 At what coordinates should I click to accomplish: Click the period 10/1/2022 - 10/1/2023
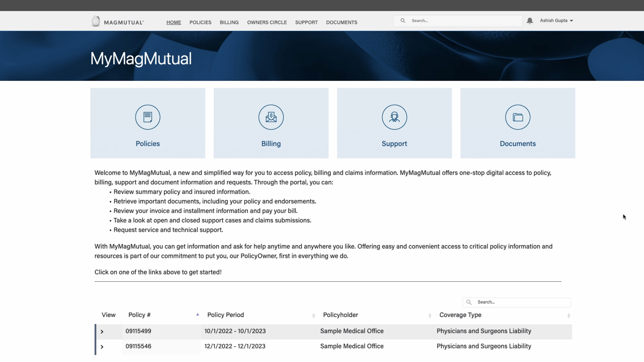coord(235,331)
